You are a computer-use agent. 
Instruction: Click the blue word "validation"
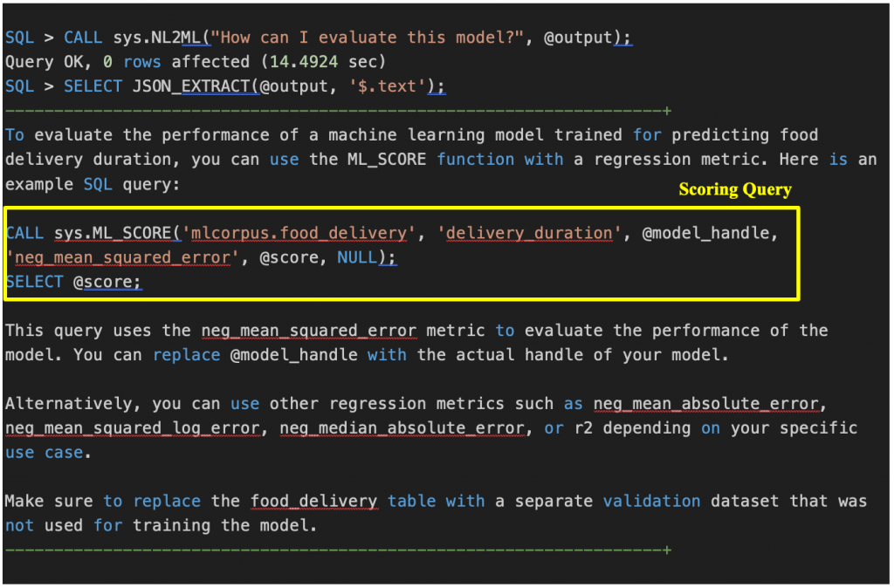click(651, 502)
